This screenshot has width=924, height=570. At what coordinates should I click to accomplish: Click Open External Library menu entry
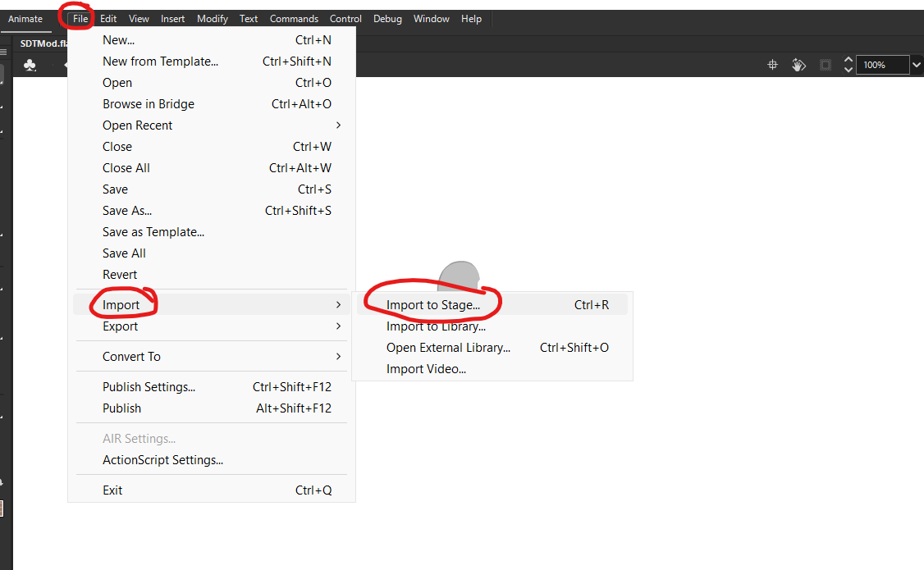click(x=448, y=348)
